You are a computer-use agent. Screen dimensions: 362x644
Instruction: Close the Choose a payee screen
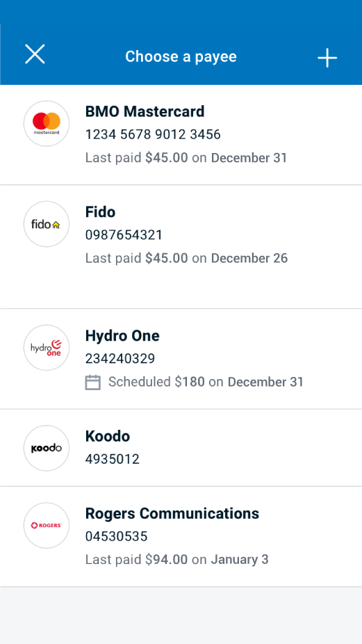pyautogui.click(x=35, y=54)
